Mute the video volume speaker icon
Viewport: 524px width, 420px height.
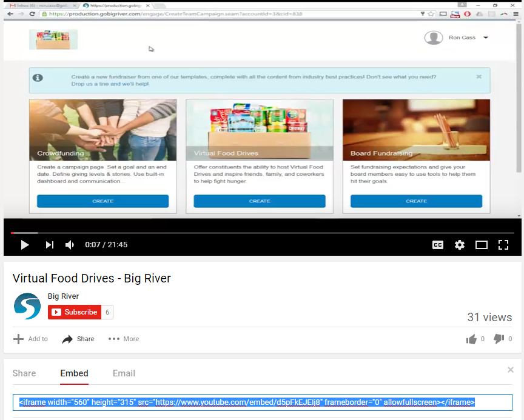coord(70,245)
